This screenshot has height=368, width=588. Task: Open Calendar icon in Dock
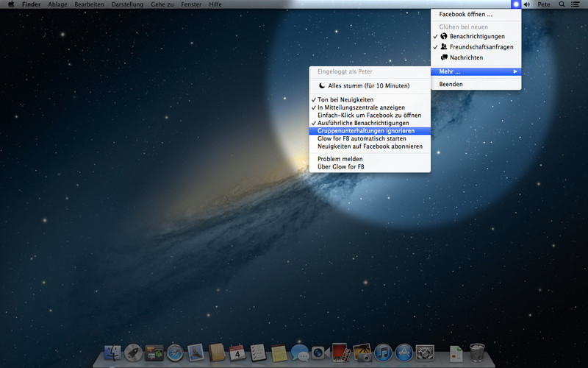pos(237,353)
